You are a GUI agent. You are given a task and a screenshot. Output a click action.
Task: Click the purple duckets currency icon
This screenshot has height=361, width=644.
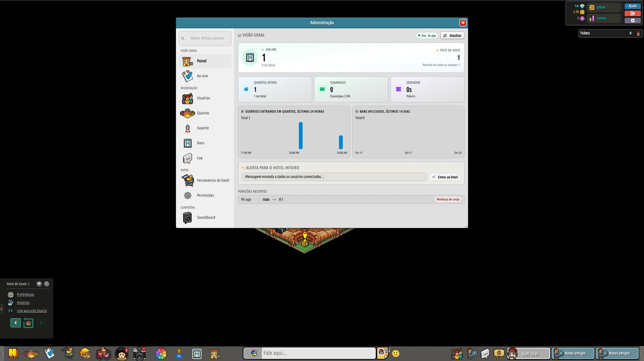click(x=582, y=18)
